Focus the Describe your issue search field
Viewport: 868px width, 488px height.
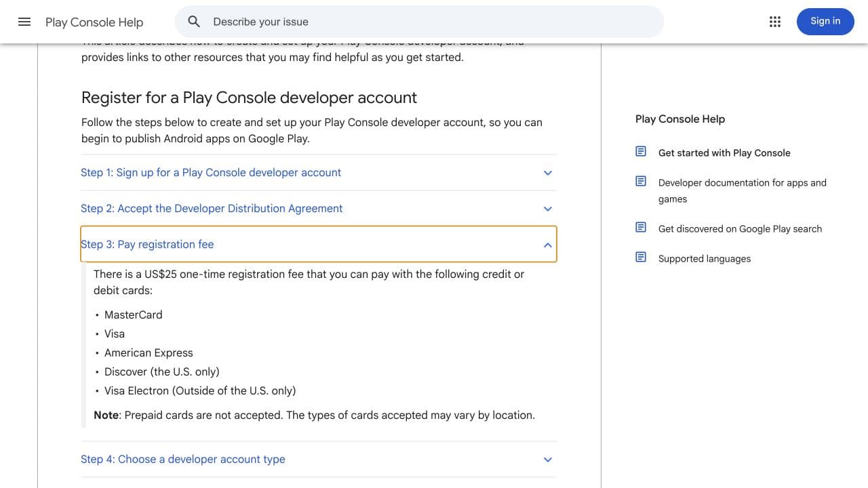pyautogui.click(x=419, y=22)
